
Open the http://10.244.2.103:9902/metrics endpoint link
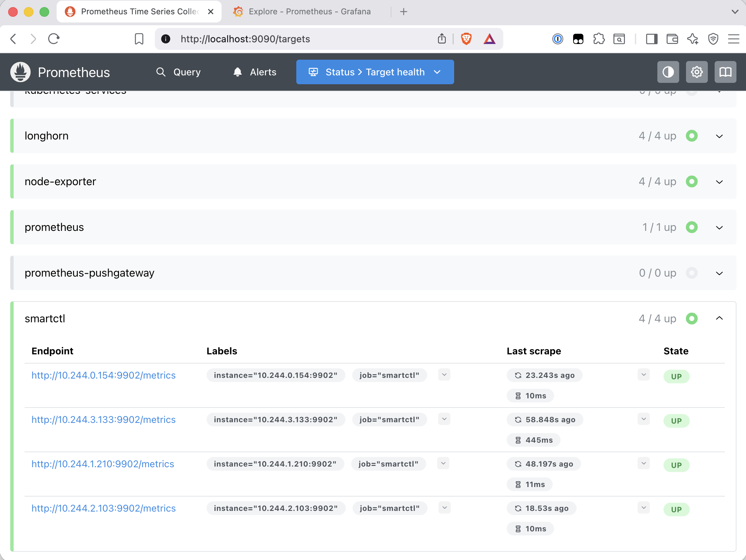coord(104,508)
